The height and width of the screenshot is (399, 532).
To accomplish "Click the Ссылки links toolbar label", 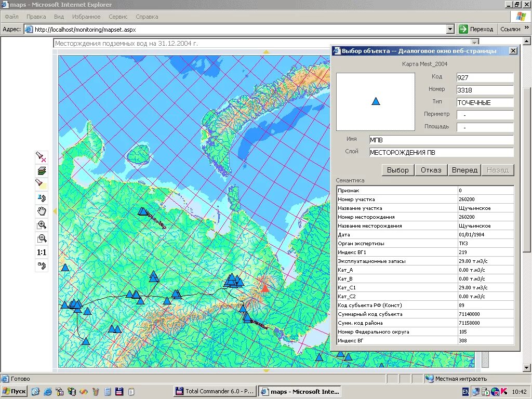I will pyautogui.click(x=510, y=29).
